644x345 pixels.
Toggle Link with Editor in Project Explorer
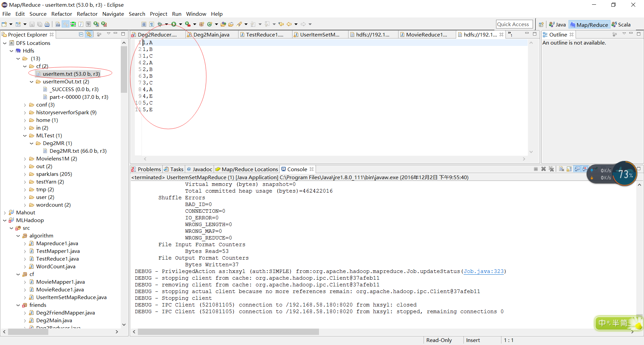pos(89,34)
